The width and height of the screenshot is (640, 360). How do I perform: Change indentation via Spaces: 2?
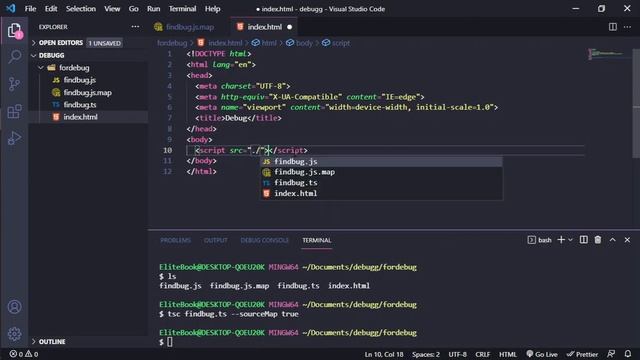426,354
